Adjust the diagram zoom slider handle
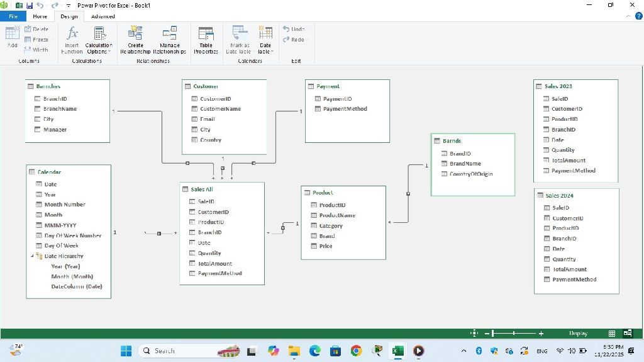The width and height of the screenshot is (644, 362). click(493, 333)
